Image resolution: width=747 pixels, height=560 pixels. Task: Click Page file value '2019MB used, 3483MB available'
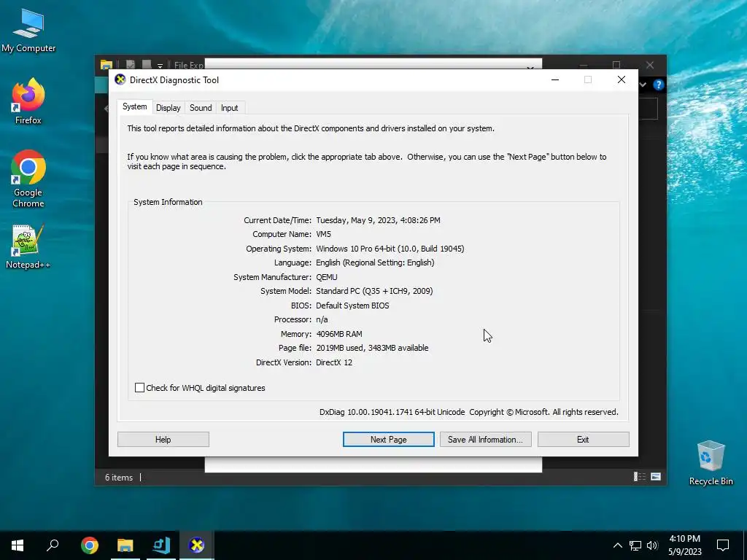coord(372,348)
